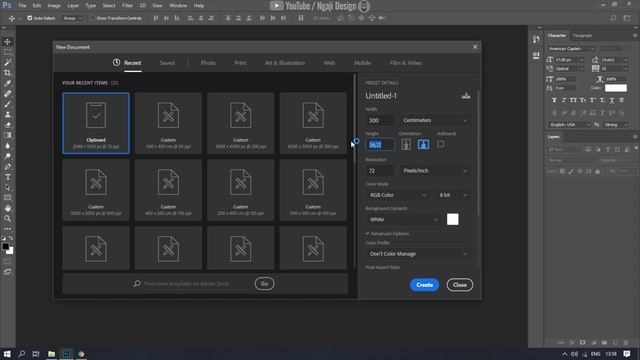640x360 pixels.
Task: Save document preset icon next to Untitled-1
Action: point(466,96)
